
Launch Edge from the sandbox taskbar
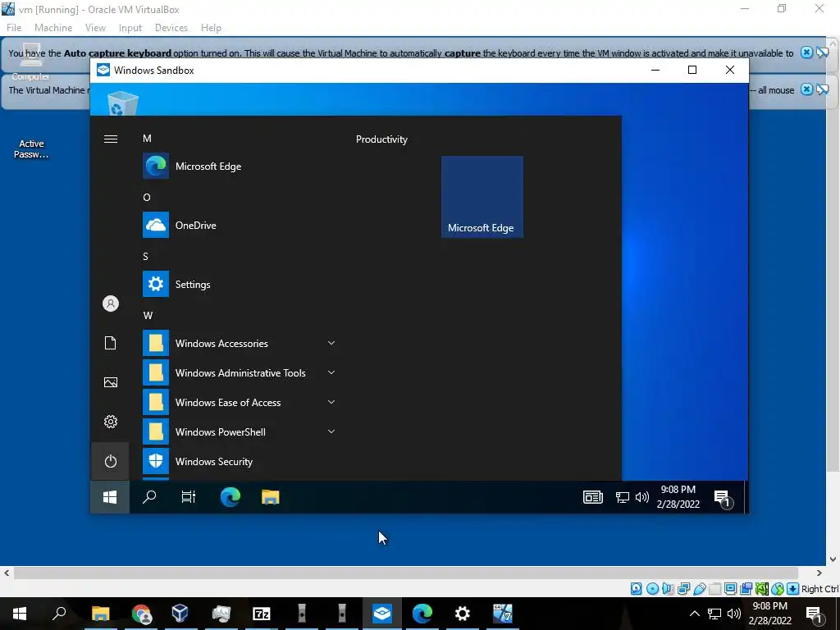pyautogui.click(x=231, y=497)
